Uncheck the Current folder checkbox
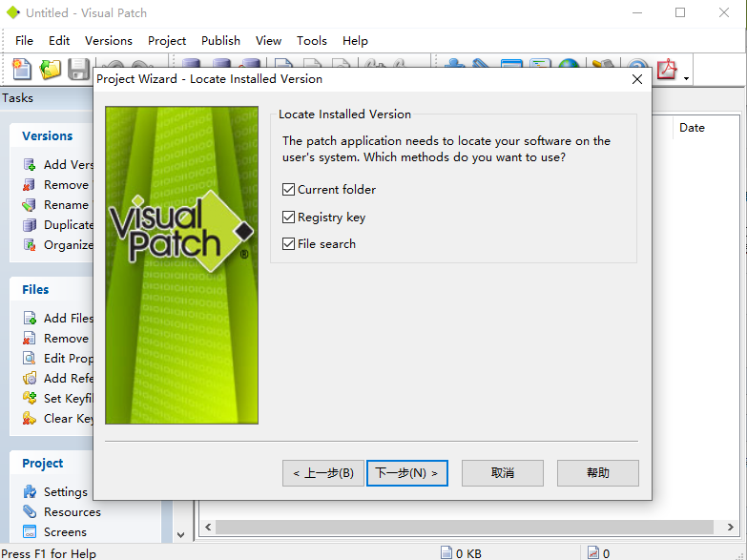This screenshot has width=747, height=560. pos(288,190)
